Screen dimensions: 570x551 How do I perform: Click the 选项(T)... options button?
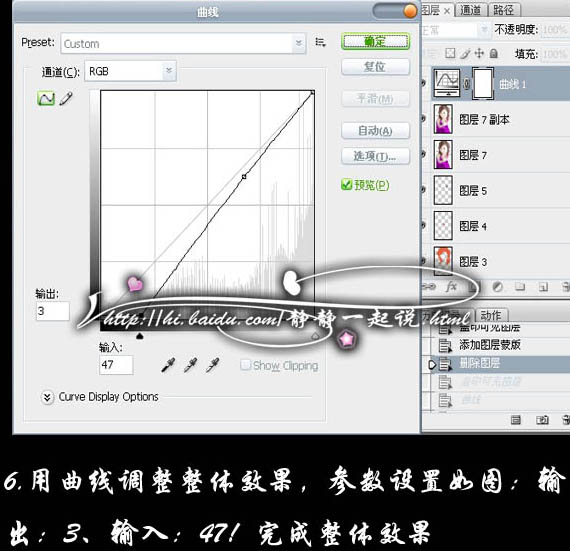pyautogui.click(x=376, y=157)
